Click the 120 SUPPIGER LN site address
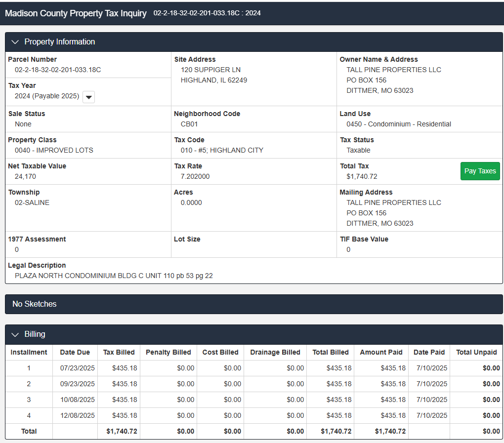Image resolution: width=504 pixels, height=443 pixels. coord(210,70)
